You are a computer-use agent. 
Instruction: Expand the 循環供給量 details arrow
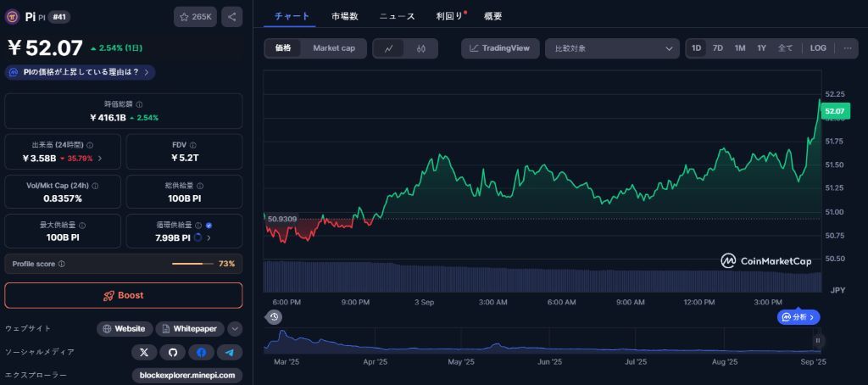209,237
